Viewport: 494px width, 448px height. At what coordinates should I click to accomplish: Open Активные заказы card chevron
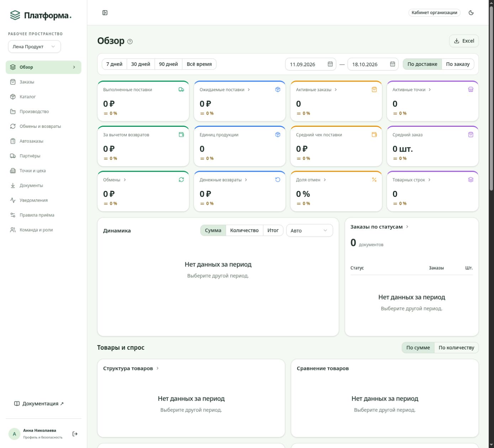click(x=336, y=90)
